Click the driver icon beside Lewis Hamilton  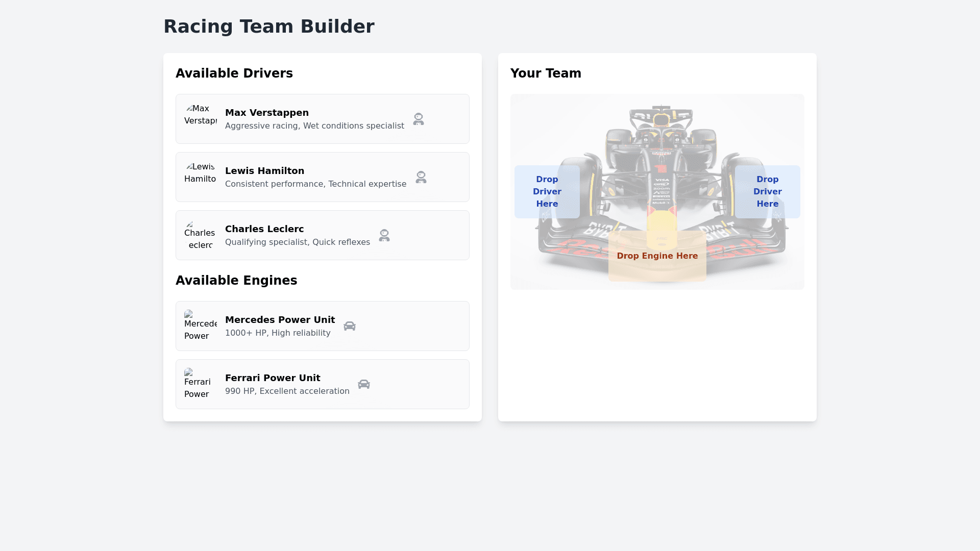pos(421,178)
